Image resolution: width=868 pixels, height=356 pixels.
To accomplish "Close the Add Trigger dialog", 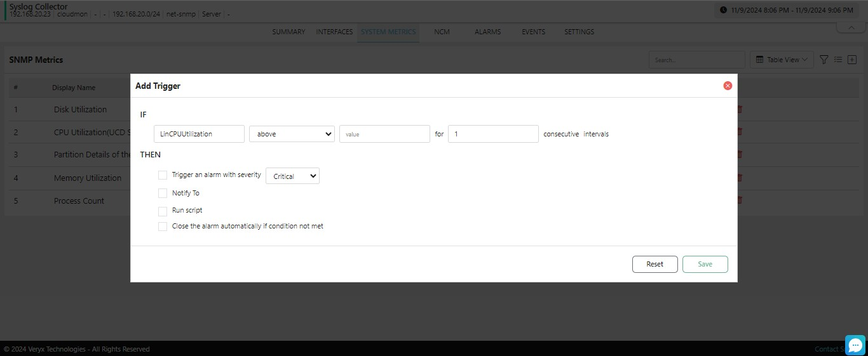I will click(x=728, y=86).
